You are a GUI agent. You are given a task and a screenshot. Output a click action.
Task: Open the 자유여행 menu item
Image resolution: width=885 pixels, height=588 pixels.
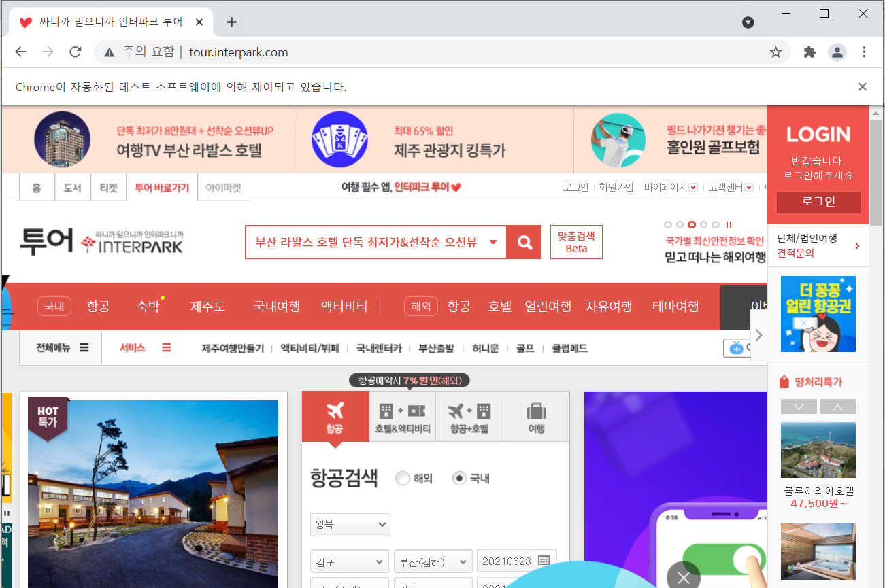(609, 307)
